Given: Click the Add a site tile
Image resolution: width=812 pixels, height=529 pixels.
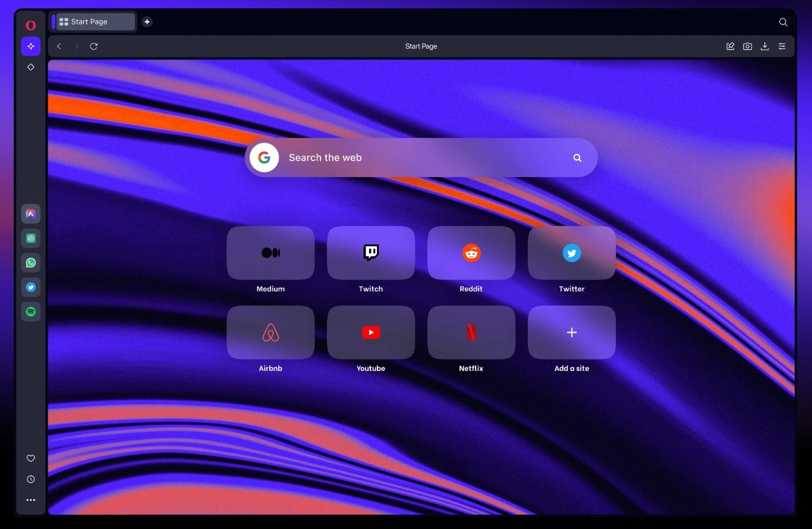Looking at the screenshot, I should 571,333.
